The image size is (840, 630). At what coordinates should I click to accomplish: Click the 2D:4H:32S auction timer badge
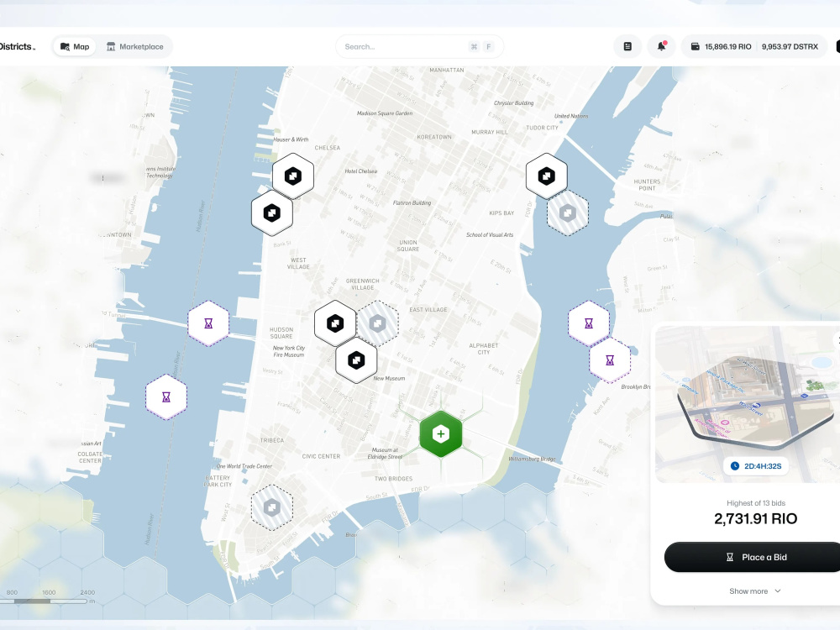click(x=756, y=466)
